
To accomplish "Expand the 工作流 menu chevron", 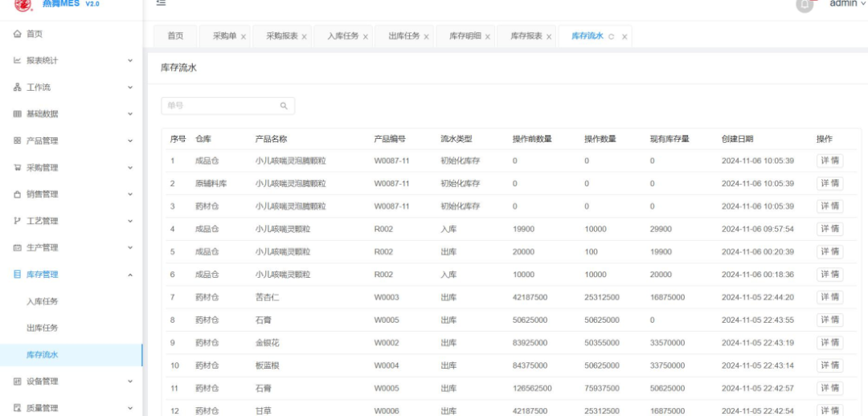I will coord(131,88).
